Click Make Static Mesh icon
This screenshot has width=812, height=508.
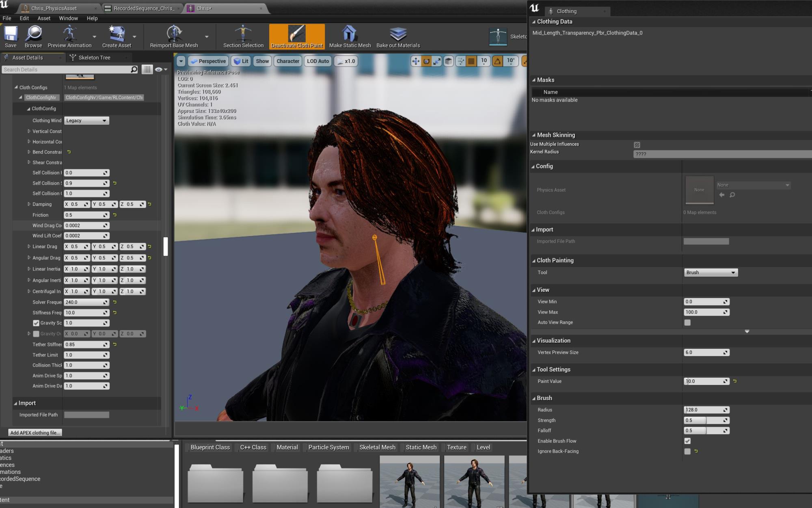click(x=350, y=37)
